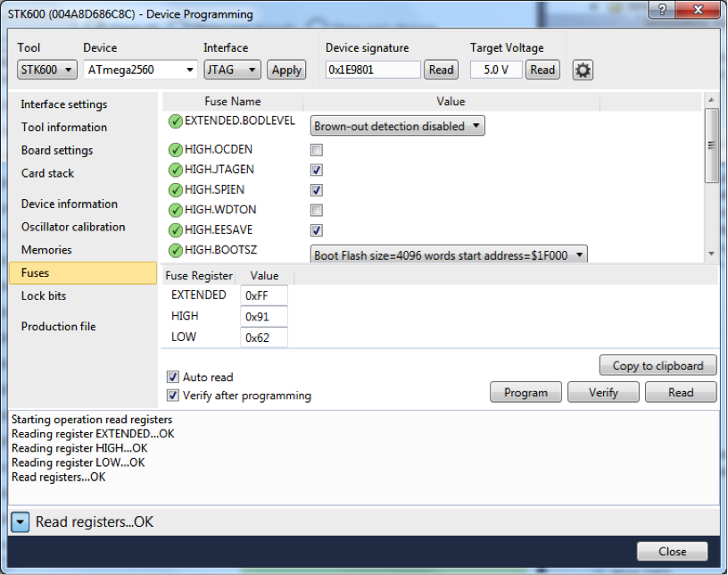This screenshot has width=728, height=575.
Task: Enable the HIGH.OCDEN fuse checkbox
Action: pos(316,149)
